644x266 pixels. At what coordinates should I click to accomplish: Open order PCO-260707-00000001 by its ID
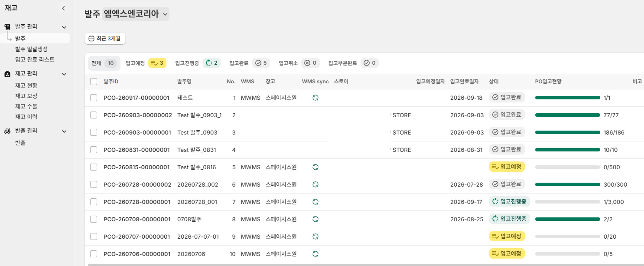pos(137,236)
